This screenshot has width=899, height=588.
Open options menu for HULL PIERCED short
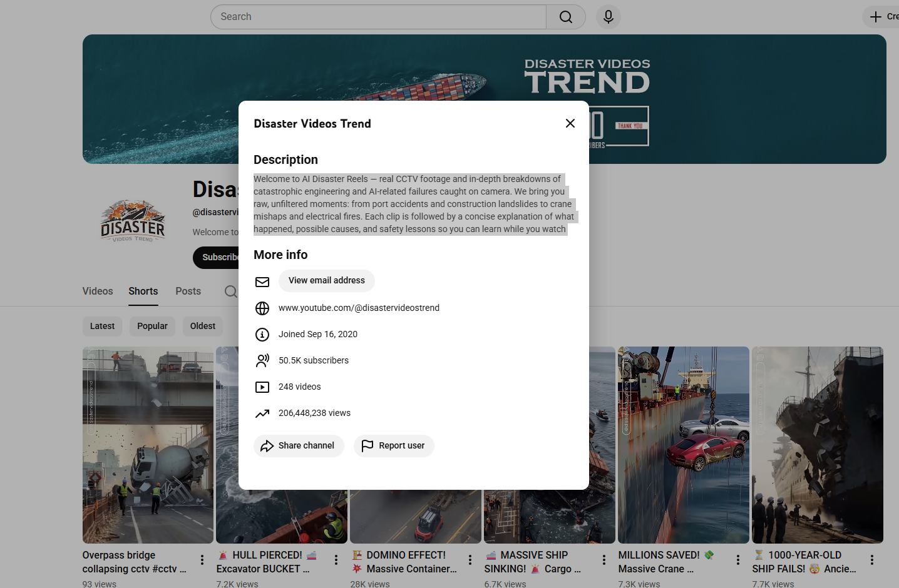coord(336,560)
